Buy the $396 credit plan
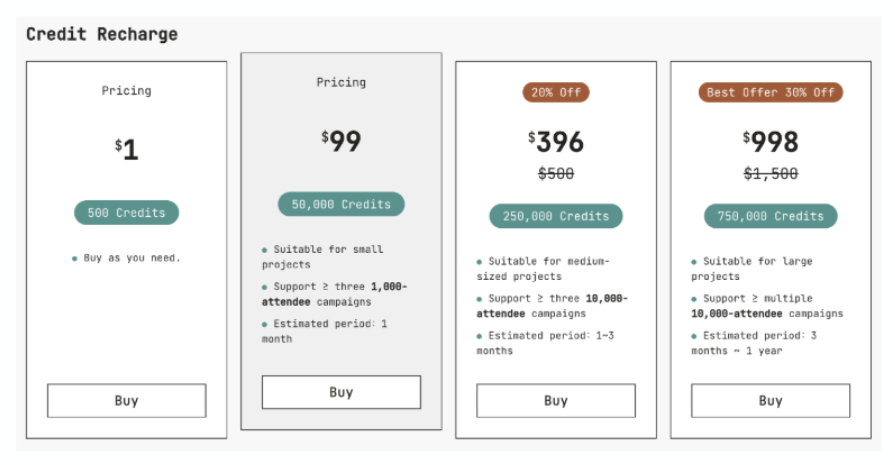Screen dimensions: 895x465 [556, 401]
